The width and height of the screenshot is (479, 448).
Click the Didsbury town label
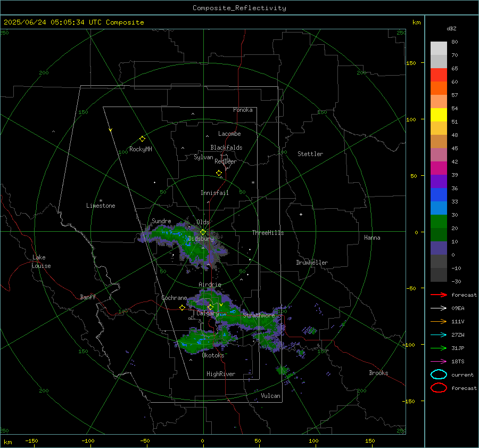(x=201, y=239)
